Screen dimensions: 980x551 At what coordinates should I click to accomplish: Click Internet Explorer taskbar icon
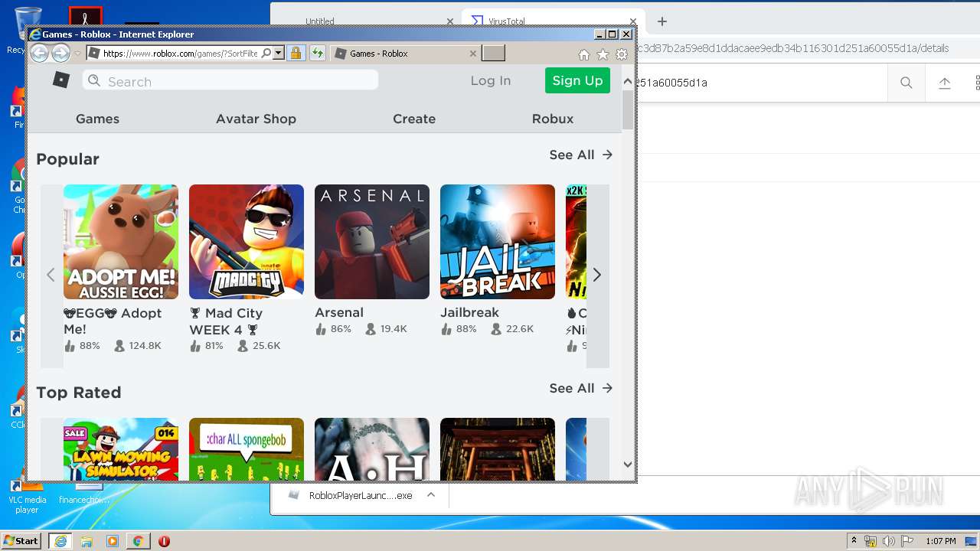pyautogui.click(x=60, y=541)
